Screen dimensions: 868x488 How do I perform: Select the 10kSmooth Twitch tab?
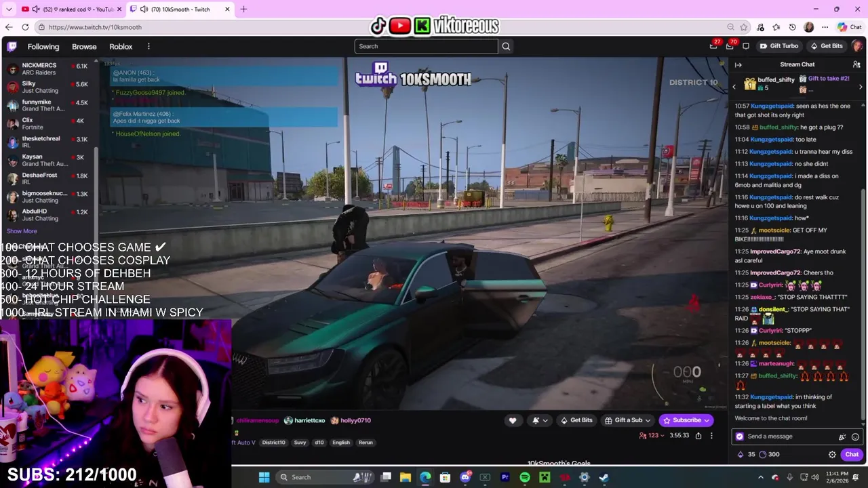180,9
